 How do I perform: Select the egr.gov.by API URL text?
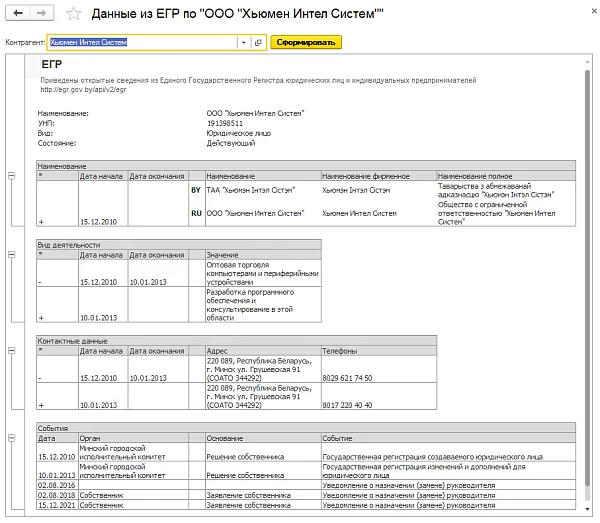pyautogui.click(x=83, y=90)
